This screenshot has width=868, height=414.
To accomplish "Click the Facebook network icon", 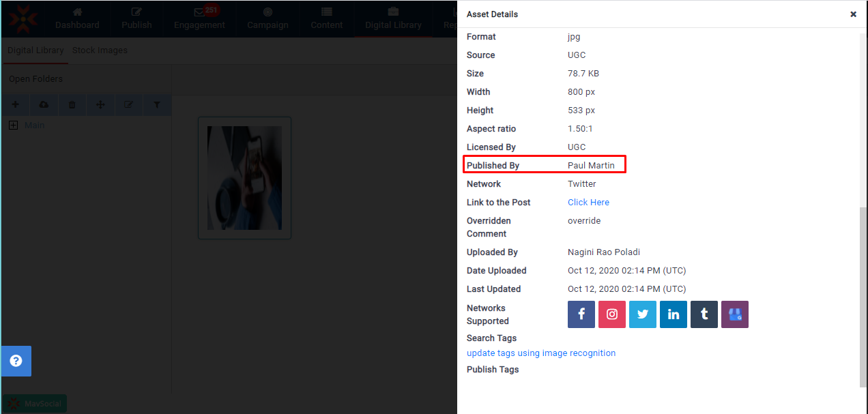I will coord(581,314).
